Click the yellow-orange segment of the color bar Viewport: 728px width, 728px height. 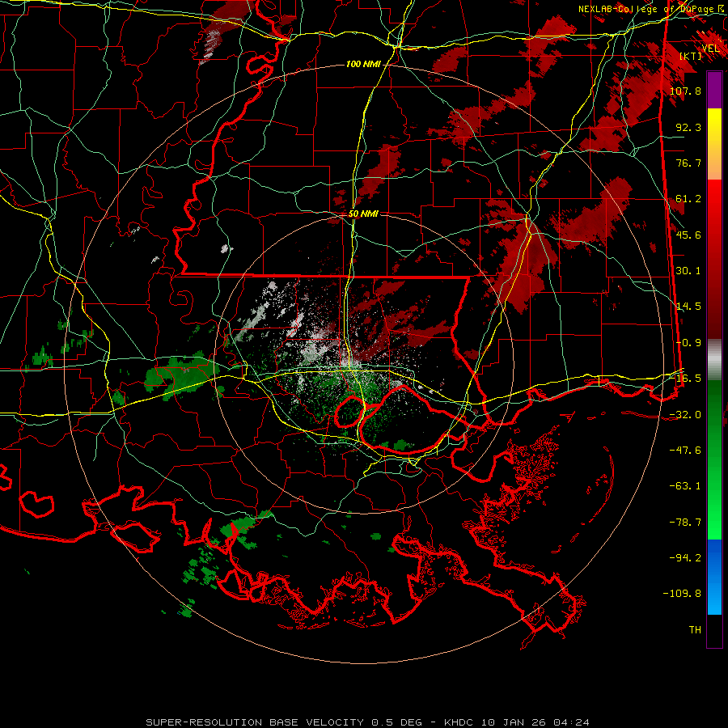pyautogui.click(x=714, y=144)
